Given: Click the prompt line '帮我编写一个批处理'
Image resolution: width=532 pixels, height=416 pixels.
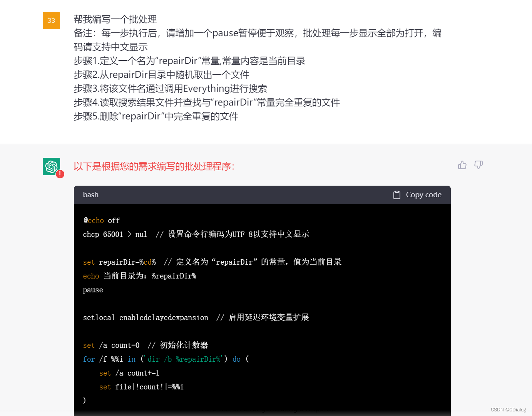Looking at the screenshot, I should click(115, 19).
